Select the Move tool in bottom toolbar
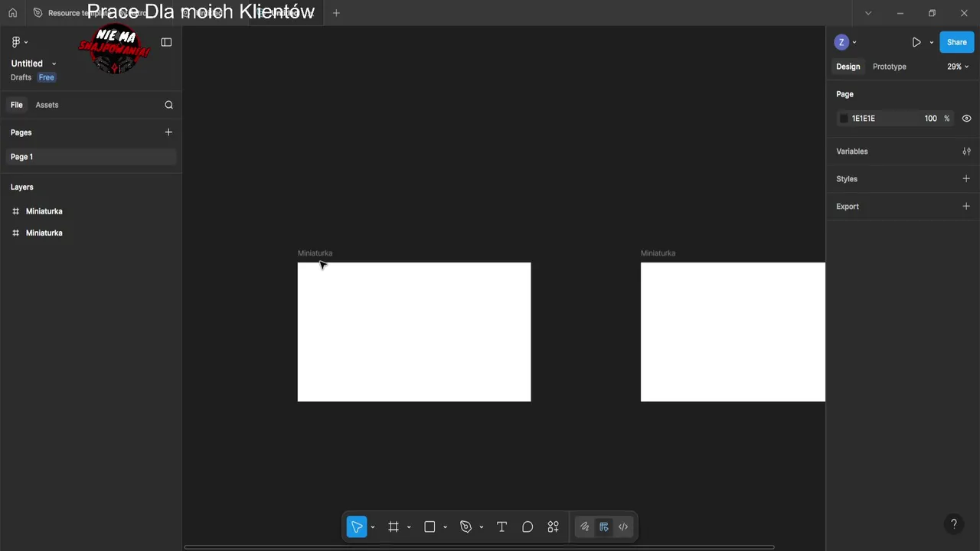Viewport: 980px width, 551px height. (x=357, y=527)
